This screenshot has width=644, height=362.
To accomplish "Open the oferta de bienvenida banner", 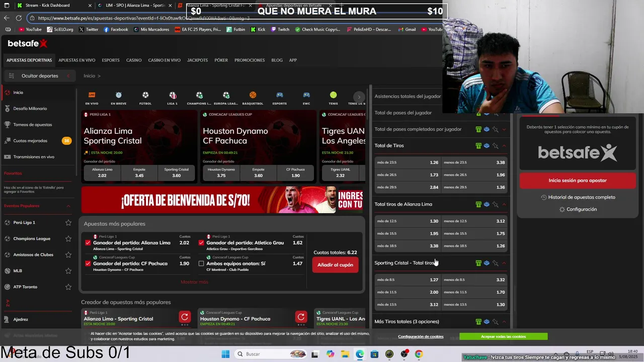I will [222, 200].
